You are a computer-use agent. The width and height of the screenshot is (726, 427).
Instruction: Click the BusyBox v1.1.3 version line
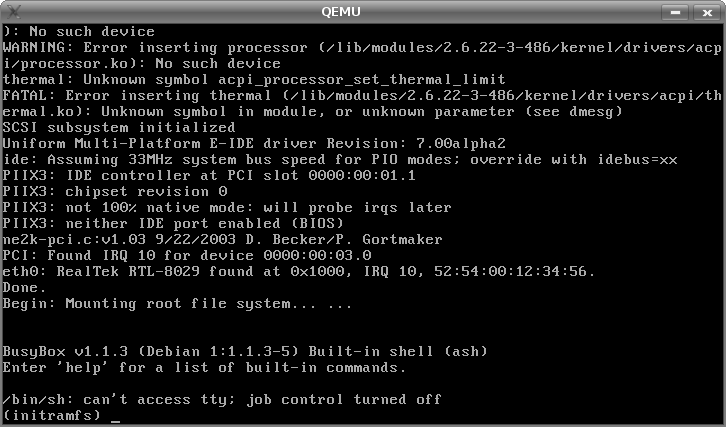tap(245, 352)
